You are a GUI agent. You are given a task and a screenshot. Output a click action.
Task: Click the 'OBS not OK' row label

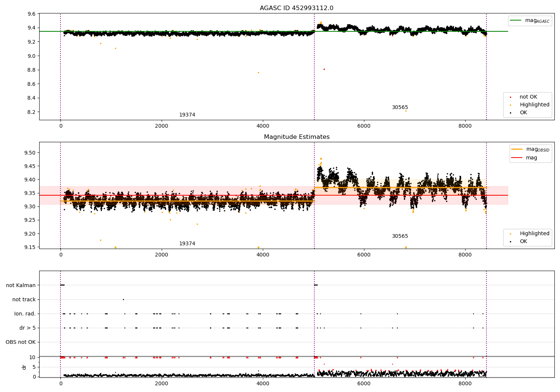[21, 342]
